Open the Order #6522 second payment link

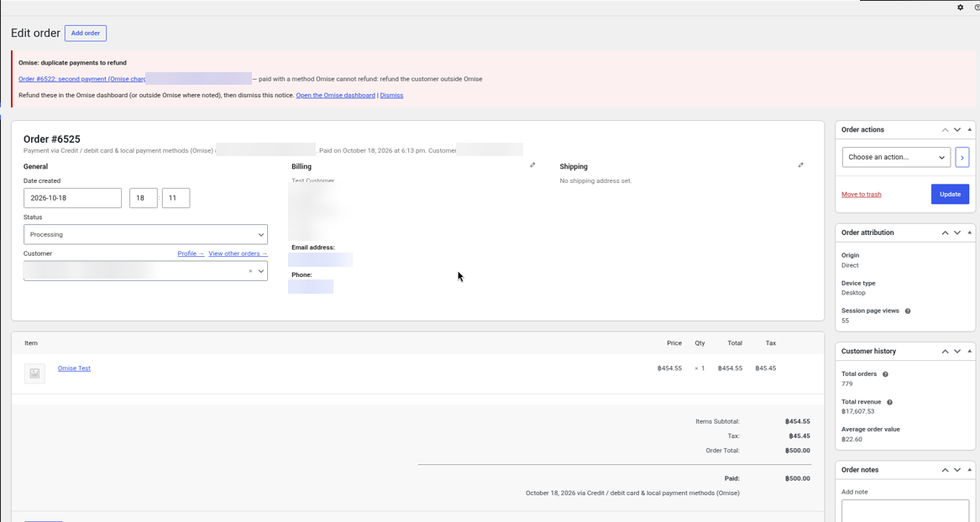81,79
